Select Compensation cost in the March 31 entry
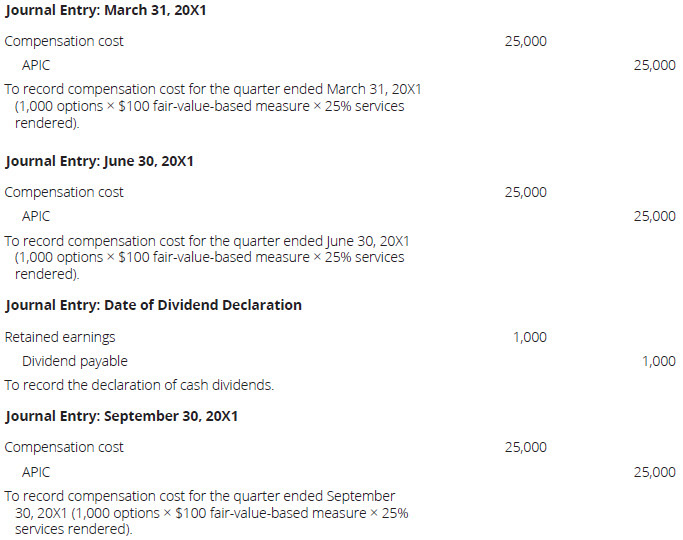683x540 pixels. tap(64, 41)
